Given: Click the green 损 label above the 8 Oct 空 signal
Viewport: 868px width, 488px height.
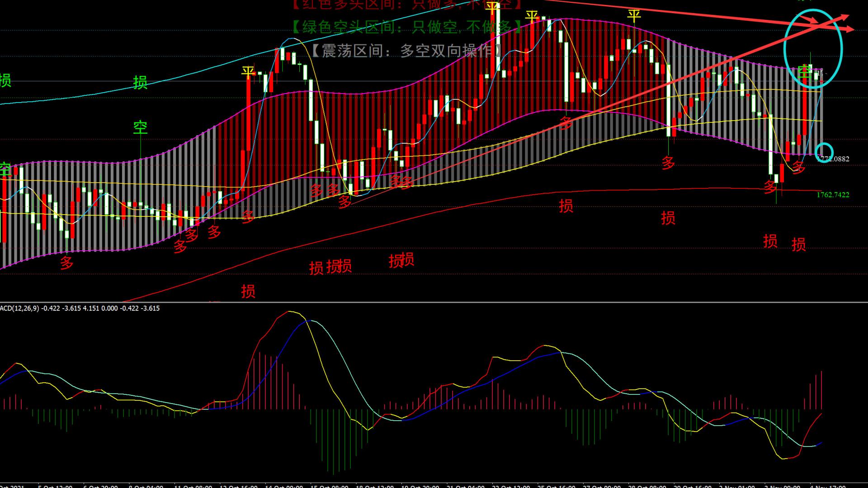Looking at the screenshot, I should click(x=140, y=82).
